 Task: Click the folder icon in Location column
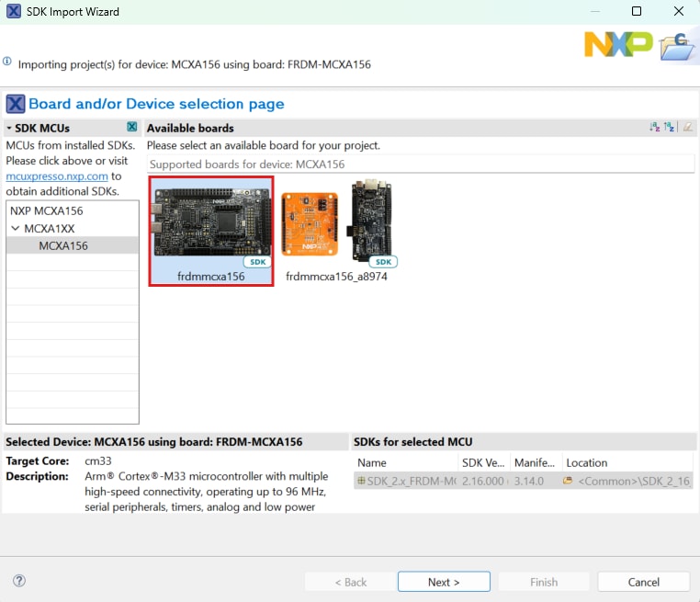pos(569,481)
